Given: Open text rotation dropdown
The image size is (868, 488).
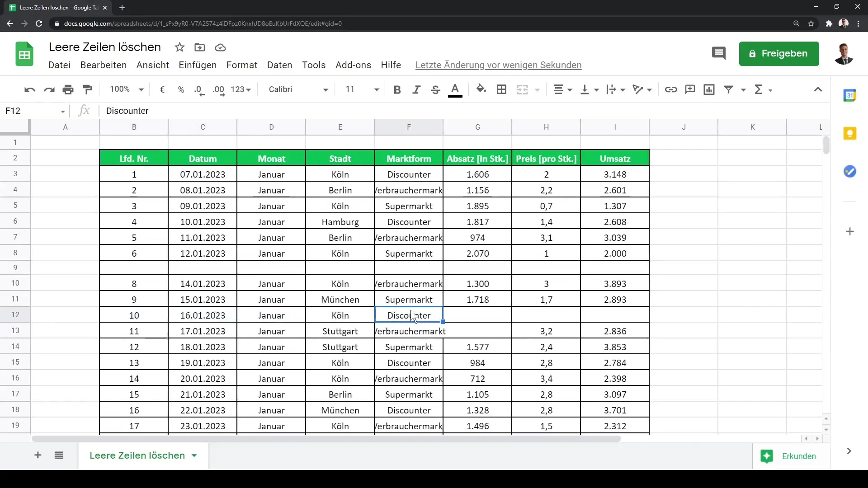Looking at the screenshot, I should click(x=642, y=89).
